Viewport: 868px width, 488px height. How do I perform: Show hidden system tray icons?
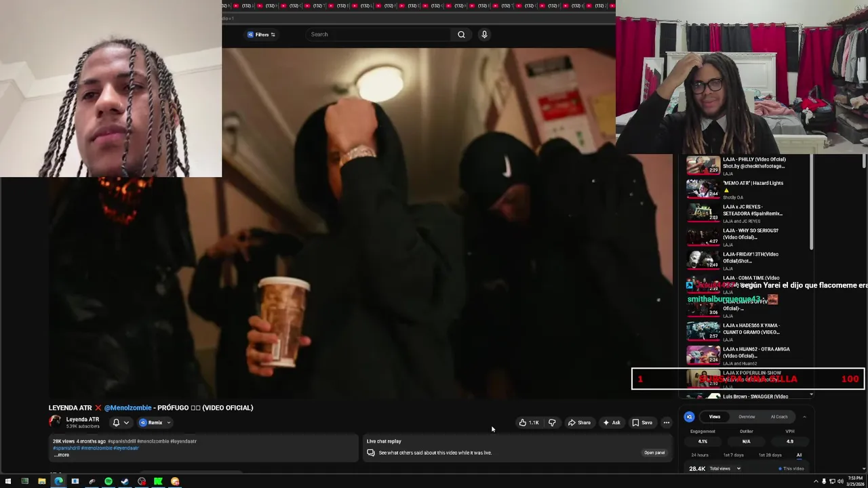pos(816,481)
